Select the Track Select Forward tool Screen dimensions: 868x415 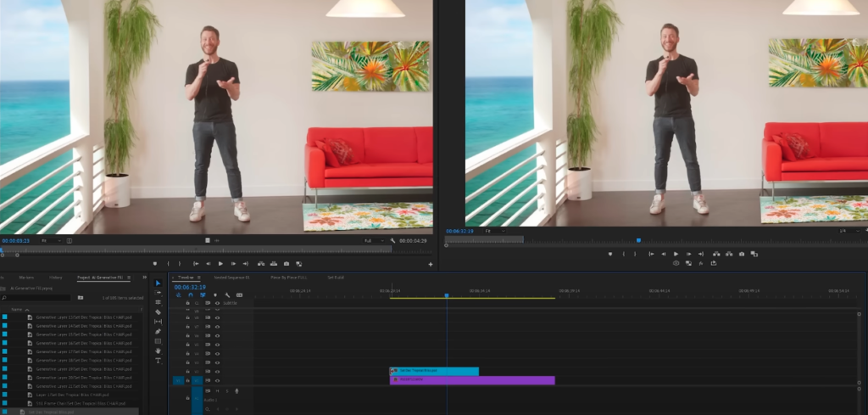(158, 292)
